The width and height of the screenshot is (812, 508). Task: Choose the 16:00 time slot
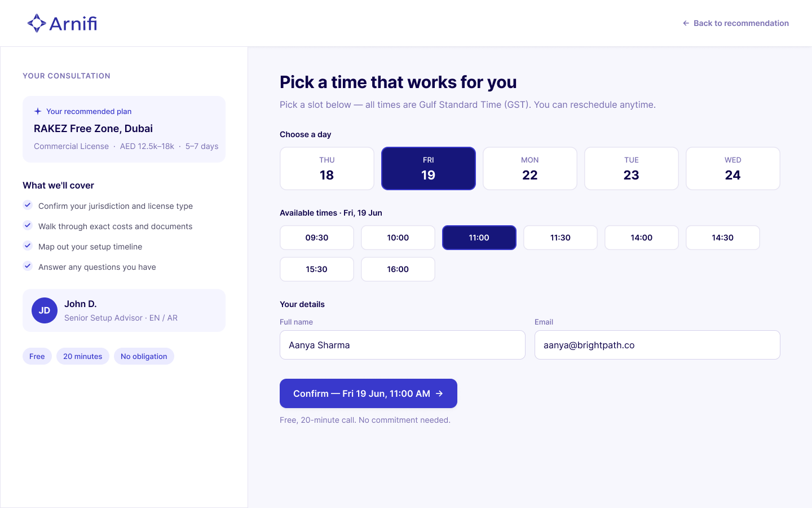pos(398,269)
